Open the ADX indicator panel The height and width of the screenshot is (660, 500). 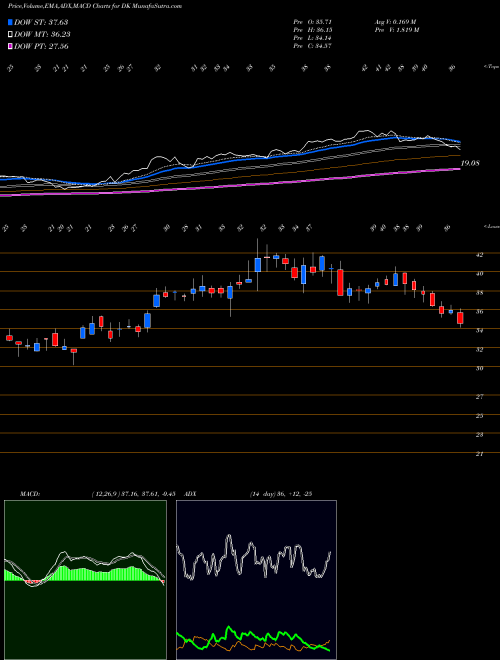coord(256,580)
